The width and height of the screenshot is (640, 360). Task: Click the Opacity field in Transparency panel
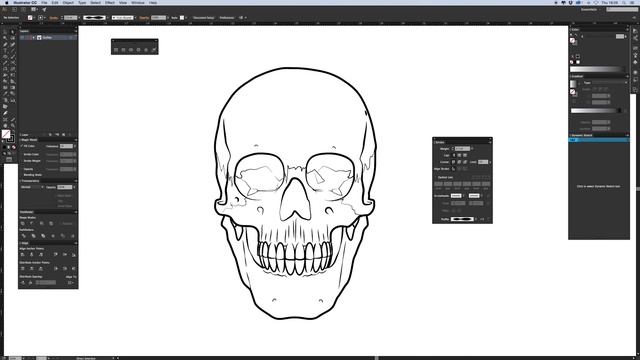coord(64,187)
